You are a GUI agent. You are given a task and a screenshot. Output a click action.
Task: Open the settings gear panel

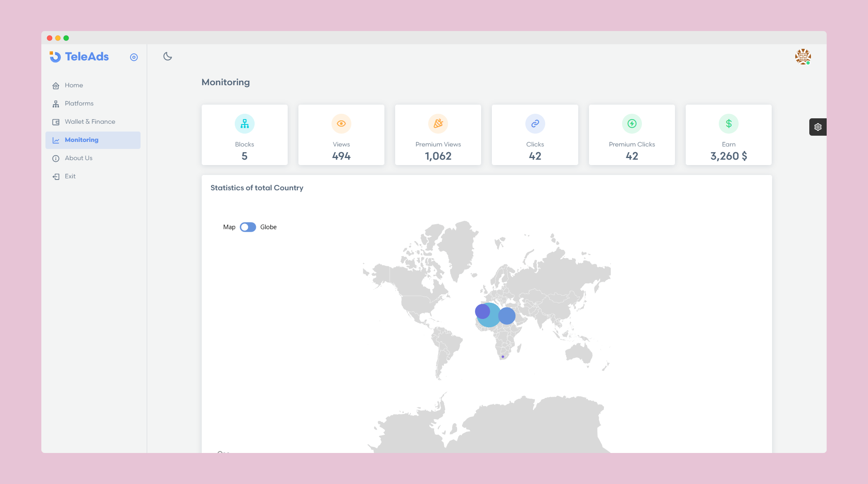click(818, 127)
